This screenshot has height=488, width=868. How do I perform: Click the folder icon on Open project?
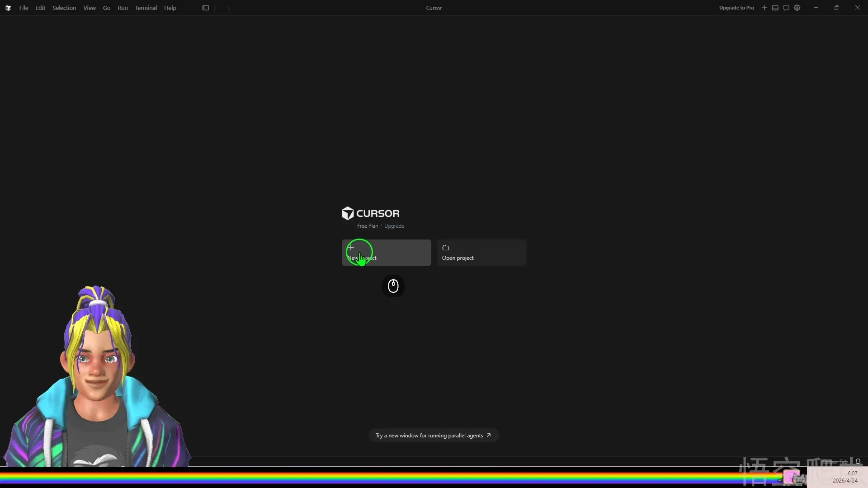445,248
